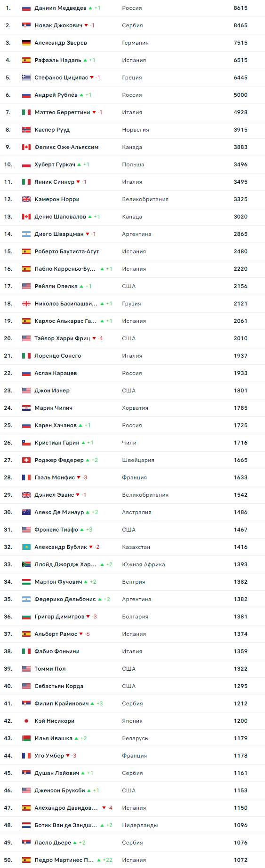The height and width of the screenshot is (868, 265).
Task: Select Маттео Берреттини name
Action: (x=62, y=112)
